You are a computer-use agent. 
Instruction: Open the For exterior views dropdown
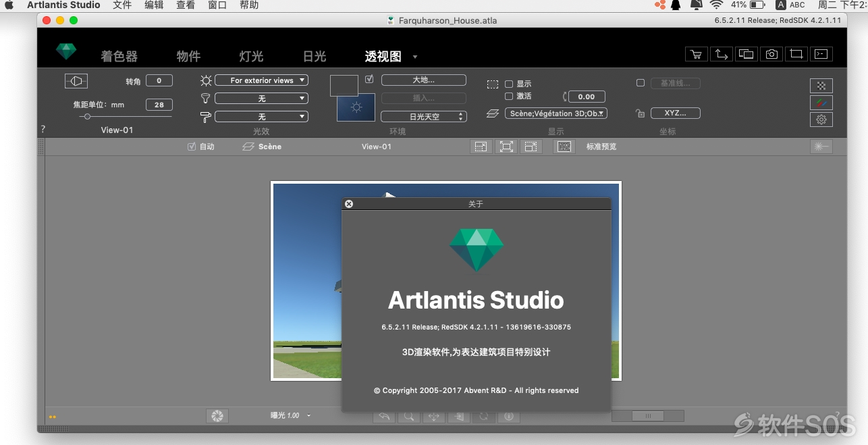coord(261,80)
